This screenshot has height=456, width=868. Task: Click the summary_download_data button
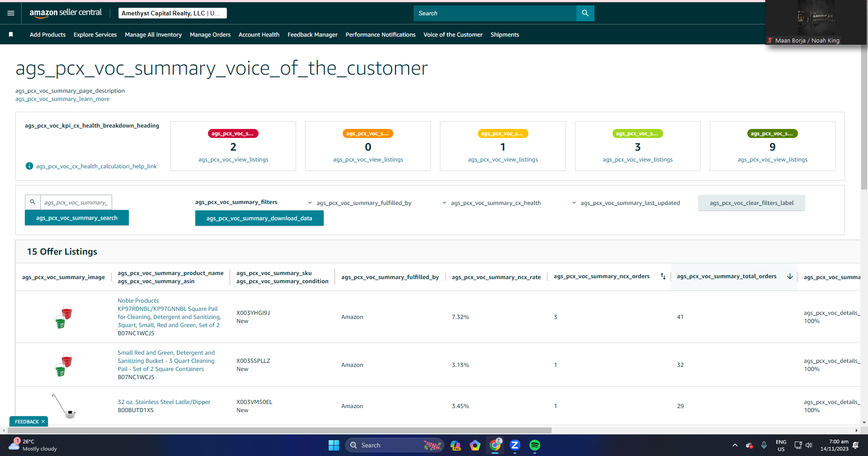[259, 218]
